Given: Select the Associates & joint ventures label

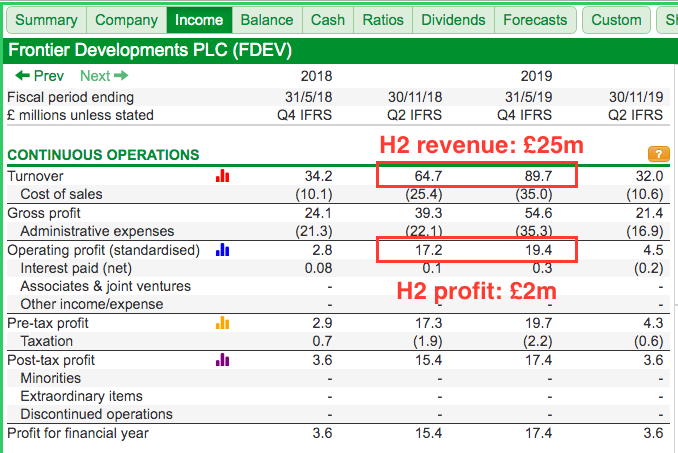Looking at the screenshot, I should click(x=106, y=286).
